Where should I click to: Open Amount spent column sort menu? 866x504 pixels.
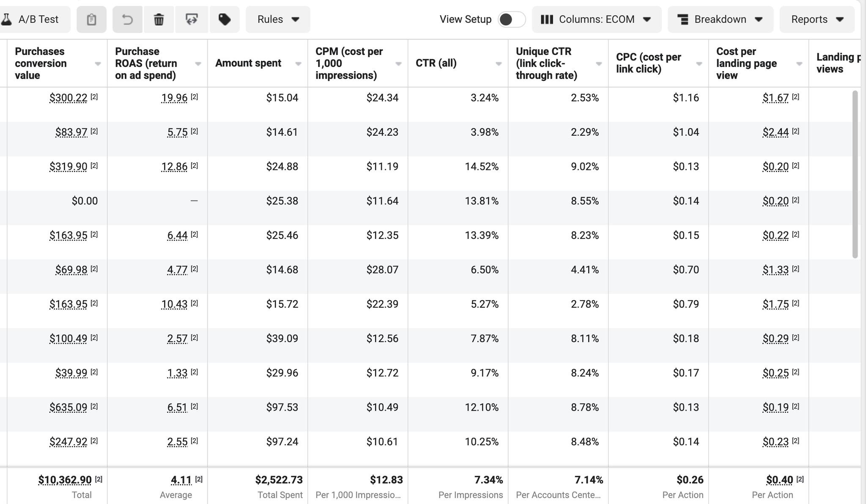click(298, 64)
